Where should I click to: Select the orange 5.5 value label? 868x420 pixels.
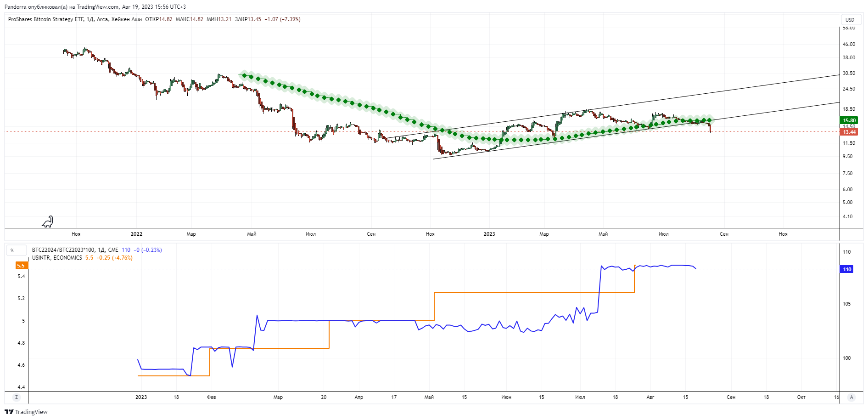[x=21, y=266]
